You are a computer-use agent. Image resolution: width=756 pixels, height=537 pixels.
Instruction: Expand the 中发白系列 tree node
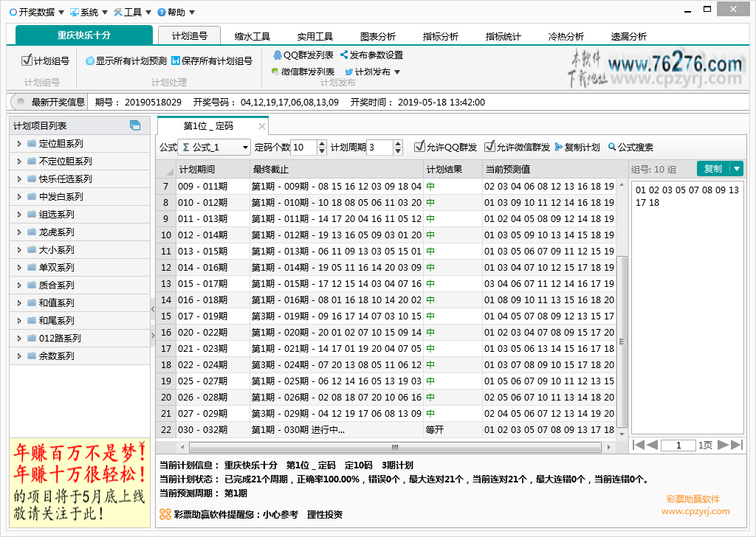(18, 196)
